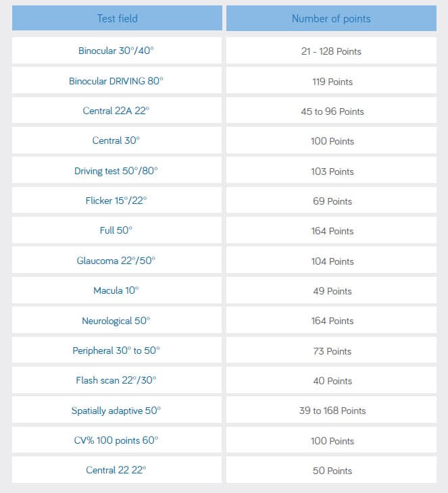The width and height of the screenshot is (448, 493).
Task: Select the Glaucoma 22°/50° entry
Action: 116,261
